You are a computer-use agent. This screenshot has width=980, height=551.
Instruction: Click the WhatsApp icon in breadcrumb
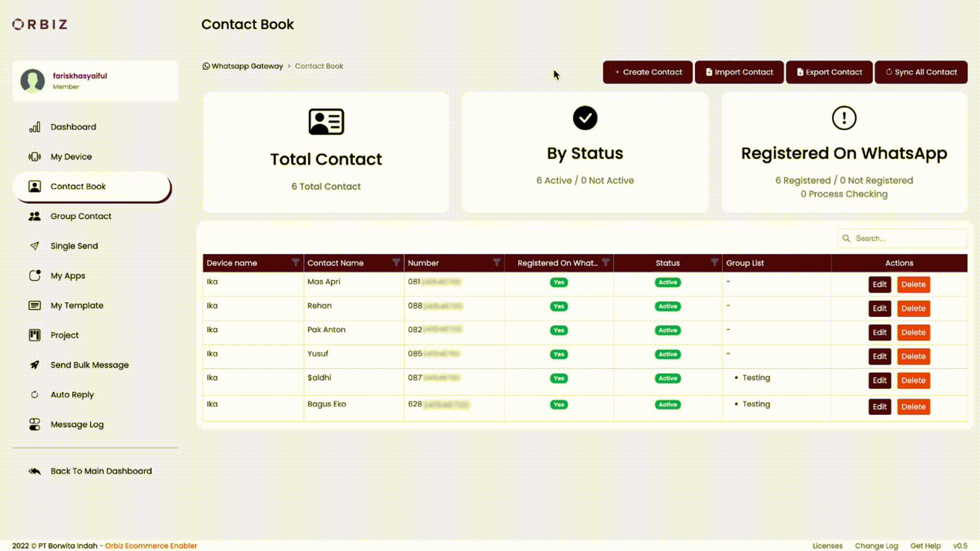tap(206, 66)
